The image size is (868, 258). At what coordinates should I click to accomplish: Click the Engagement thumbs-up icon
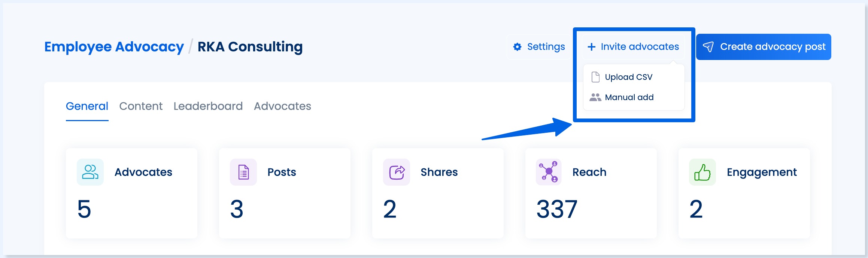702,172
